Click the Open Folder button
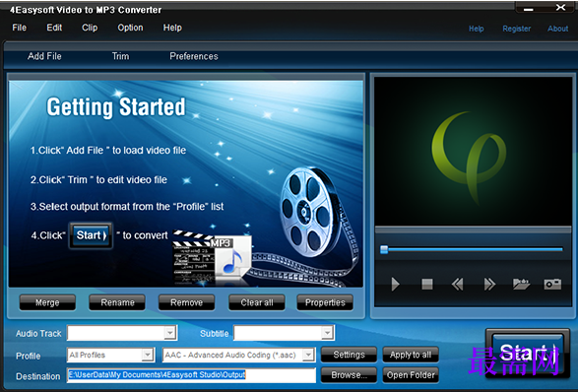This screenshot has height=392, width=578. [411, 375]
